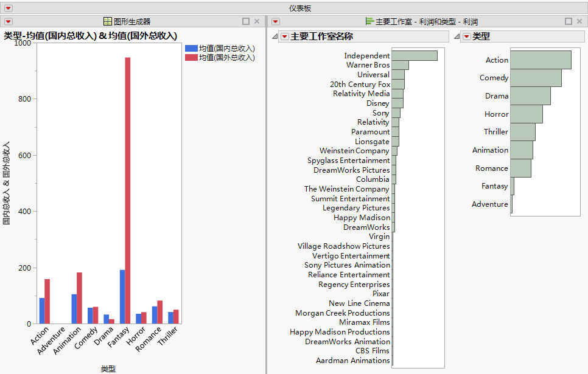Click the CBS Films label
588x374 pixels.
(x=373, y=351)
